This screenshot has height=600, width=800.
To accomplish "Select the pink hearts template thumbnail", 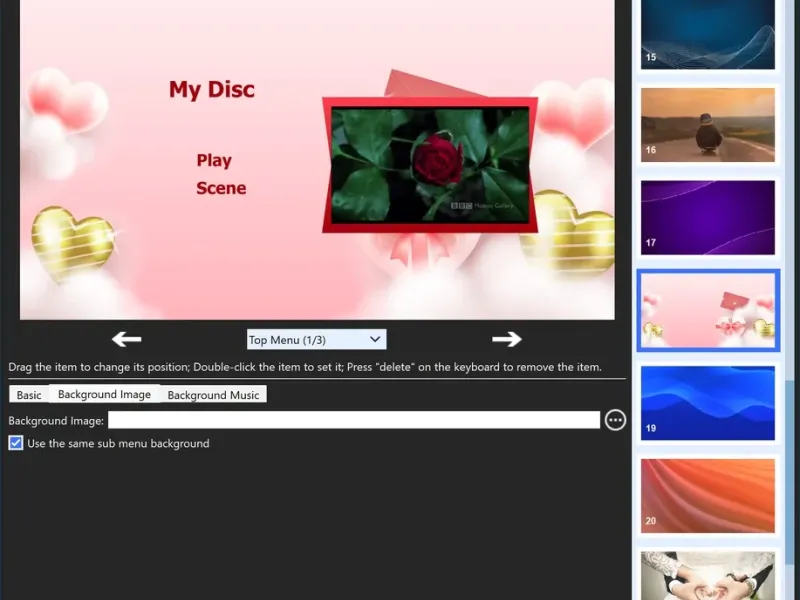I will (708, 310).
